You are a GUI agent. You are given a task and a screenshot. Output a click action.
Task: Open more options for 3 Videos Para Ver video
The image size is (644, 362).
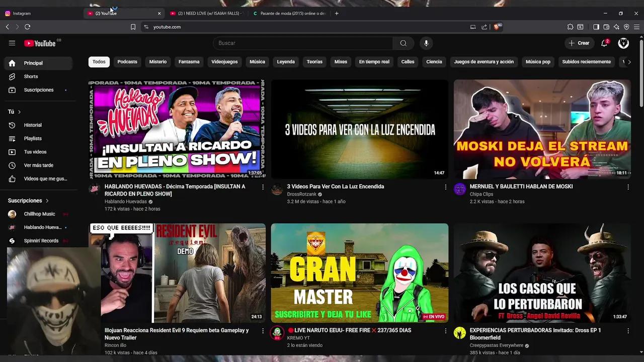445,187
